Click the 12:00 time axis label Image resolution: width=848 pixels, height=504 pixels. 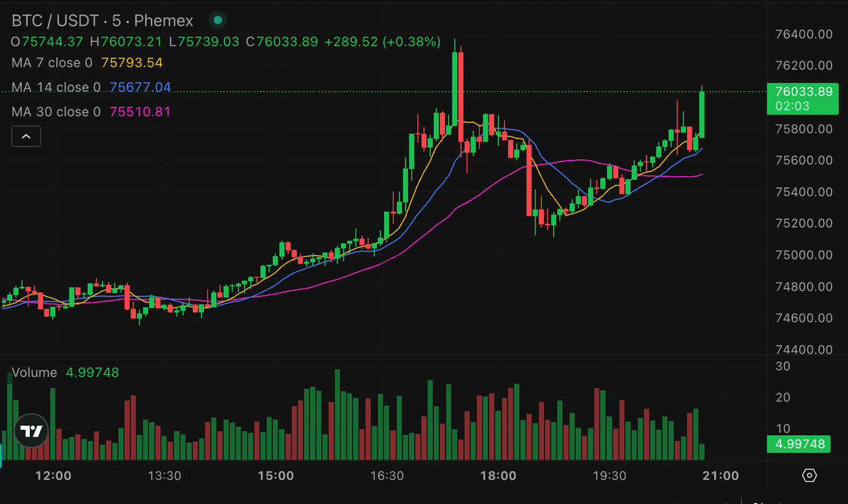point(53,476)
